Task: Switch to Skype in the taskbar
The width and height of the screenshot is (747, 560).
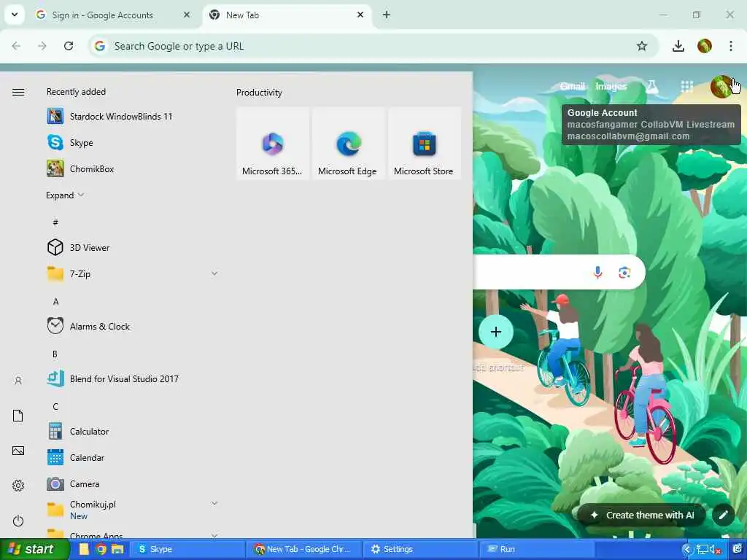Action: click(x=187, y=549)
